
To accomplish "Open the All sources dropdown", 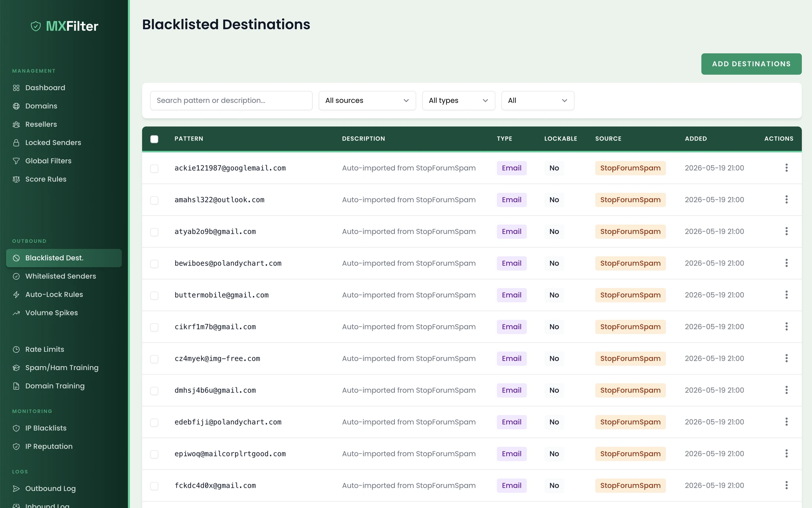I will (x=367, y=100).
